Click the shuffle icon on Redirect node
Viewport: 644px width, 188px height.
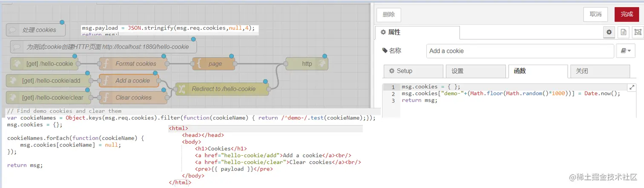(182, 89)
